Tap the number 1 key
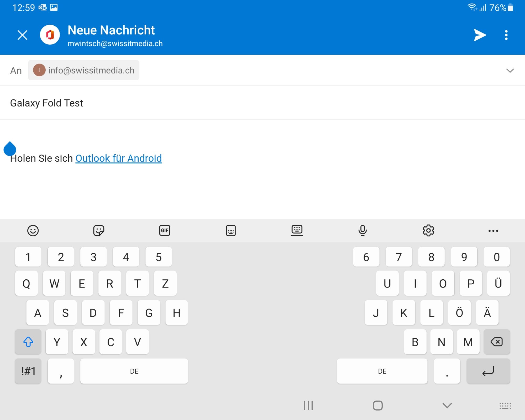 click(28, 257)
